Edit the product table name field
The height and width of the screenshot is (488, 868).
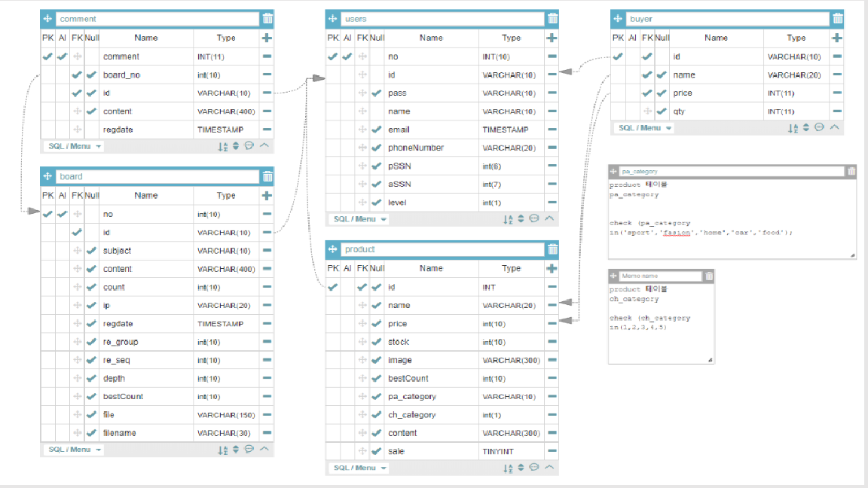442,249
